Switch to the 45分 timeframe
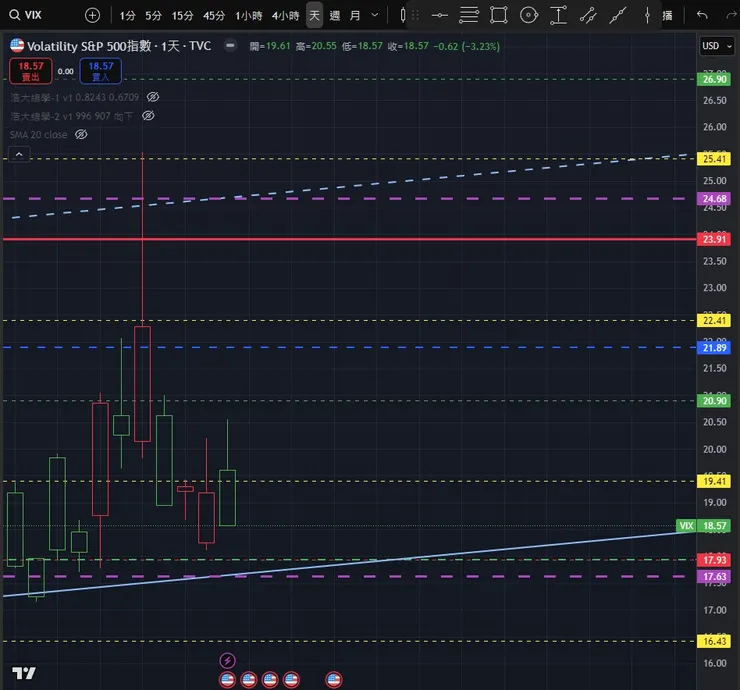The image size is (740, 690). tap(214, 16)
